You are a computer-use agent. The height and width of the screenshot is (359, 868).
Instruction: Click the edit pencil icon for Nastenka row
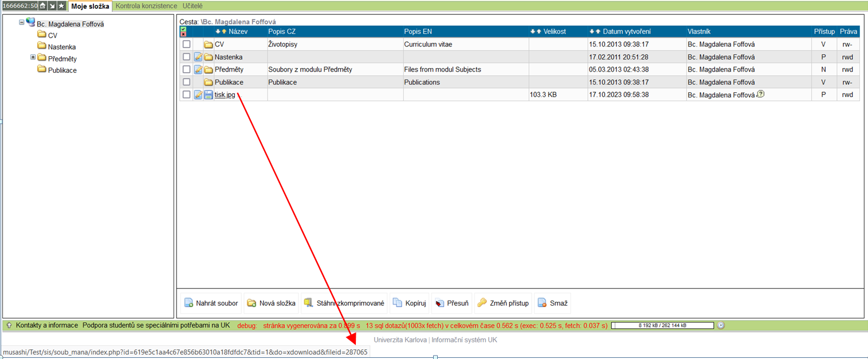point(198,57)
